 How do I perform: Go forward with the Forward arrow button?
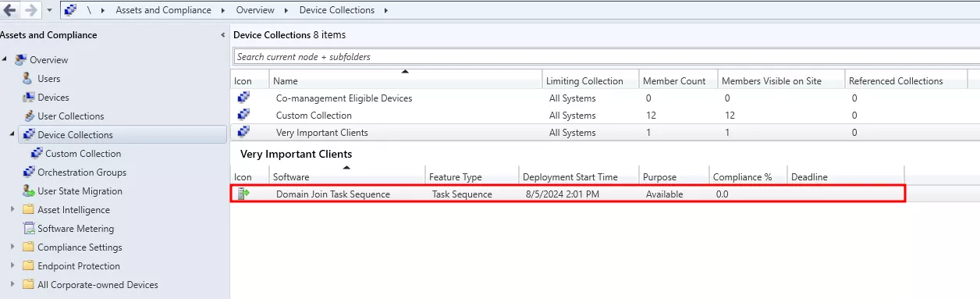(x=30, y=10)
